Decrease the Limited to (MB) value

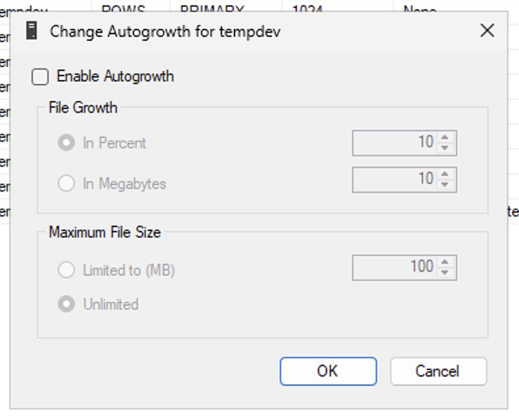coord(445,273)
